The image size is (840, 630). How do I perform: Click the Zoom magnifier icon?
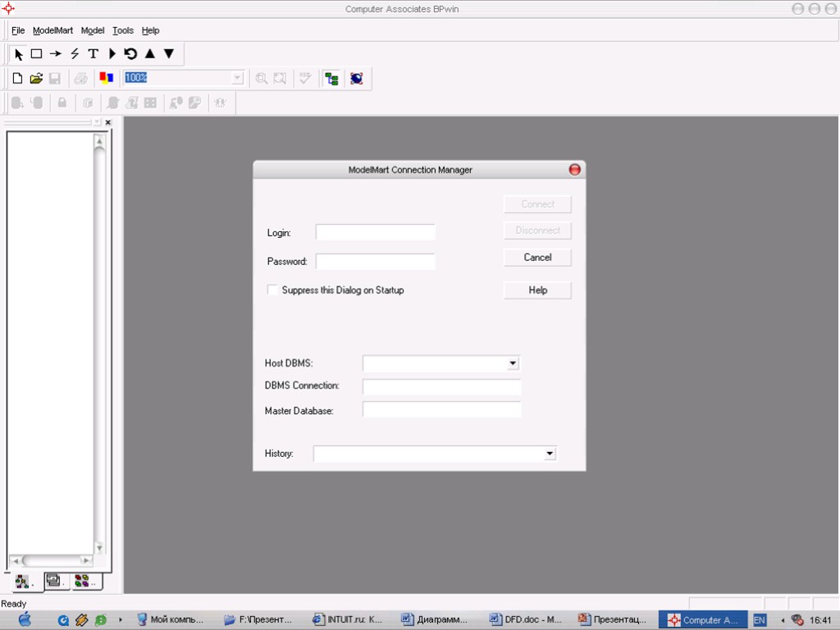(262, 79)
